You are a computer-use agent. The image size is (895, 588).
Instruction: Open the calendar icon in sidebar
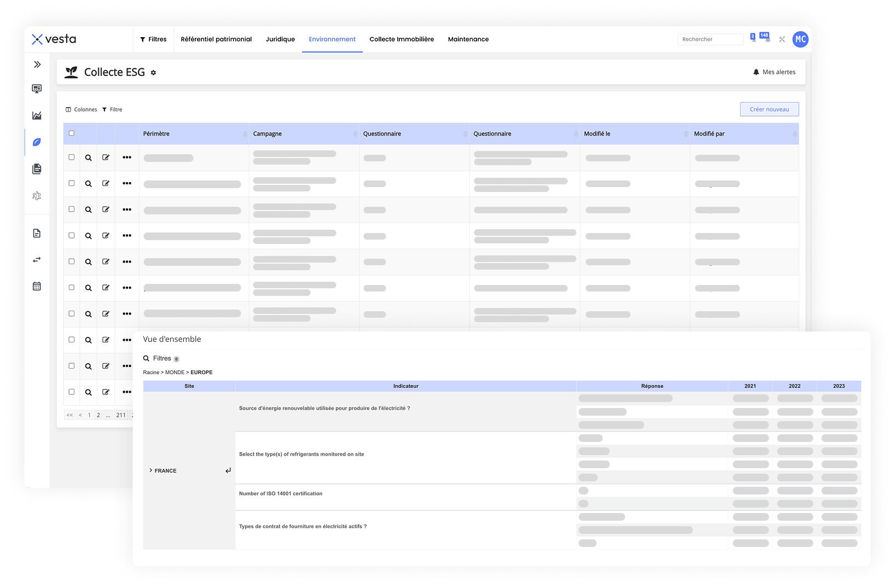pyautogui.click(x=37, y=286)
